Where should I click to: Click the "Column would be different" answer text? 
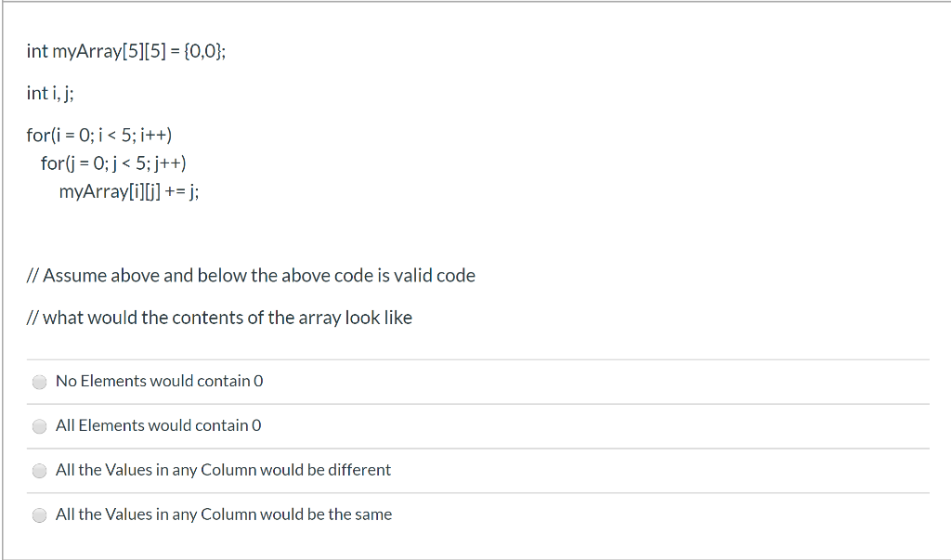point(223,470)
